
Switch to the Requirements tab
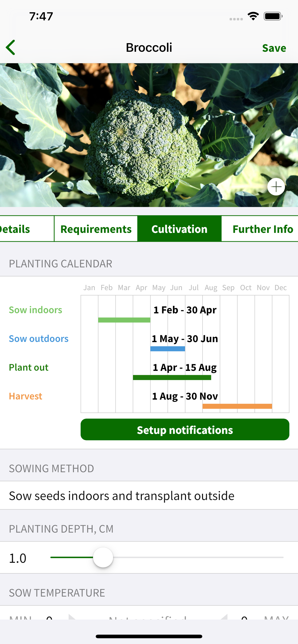[x=96, y=229]
